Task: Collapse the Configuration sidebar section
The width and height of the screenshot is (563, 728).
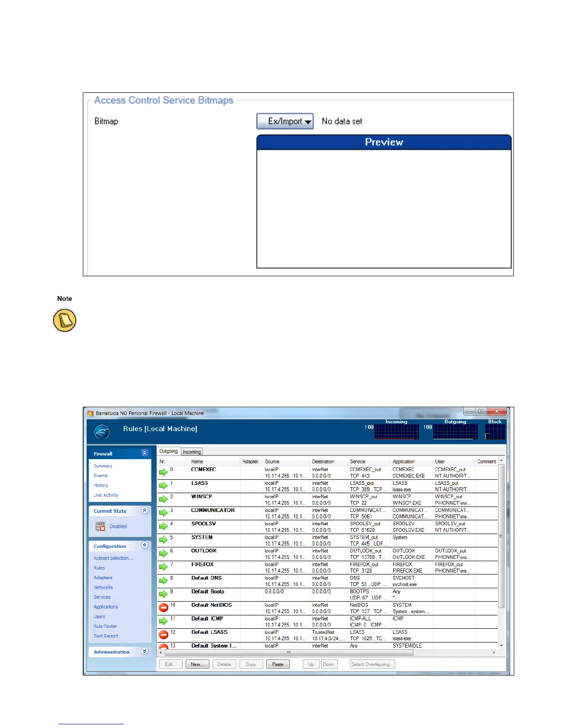Action: coord(145,546)
